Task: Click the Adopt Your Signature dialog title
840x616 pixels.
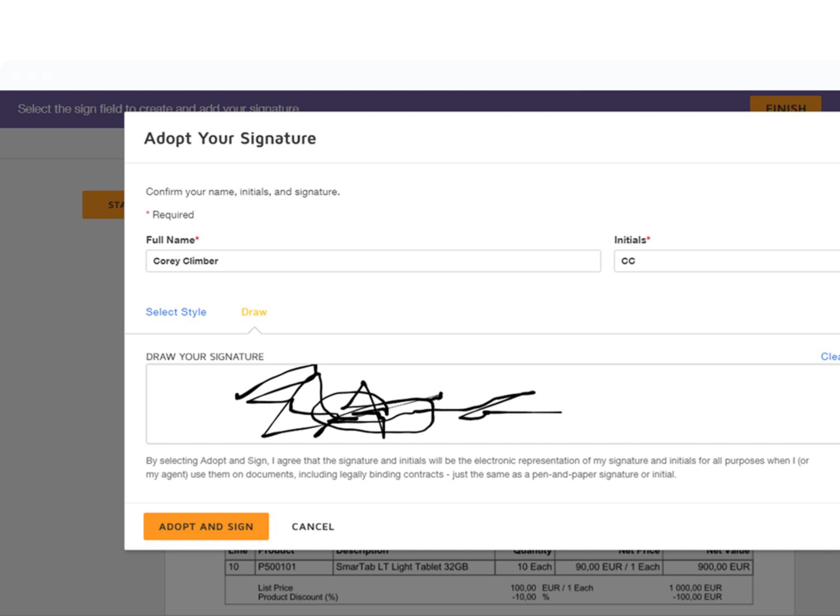Action: click(x=230, y=138)
